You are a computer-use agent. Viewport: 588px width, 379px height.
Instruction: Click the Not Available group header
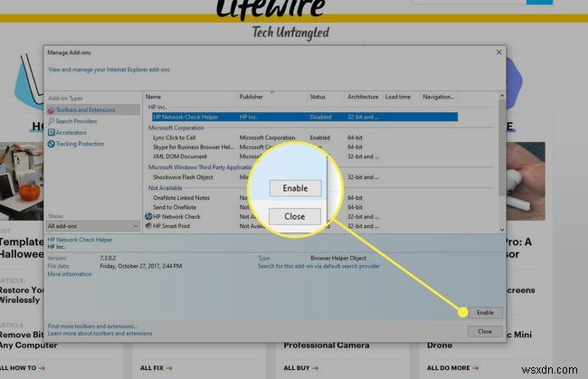(165, 188)
